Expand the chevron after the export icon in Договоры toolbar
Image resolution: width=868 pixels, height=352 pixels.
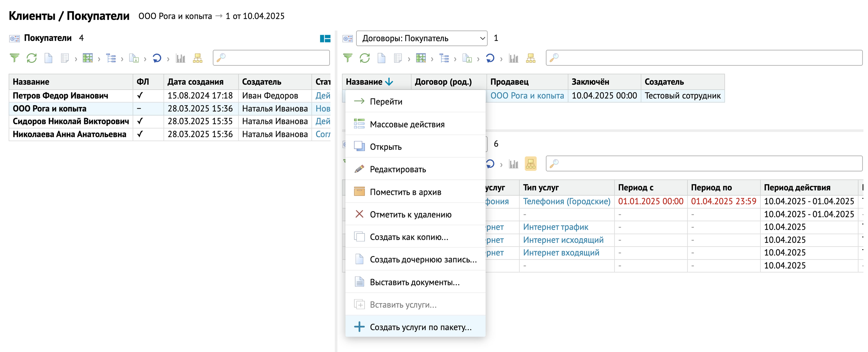pos(478,59)
